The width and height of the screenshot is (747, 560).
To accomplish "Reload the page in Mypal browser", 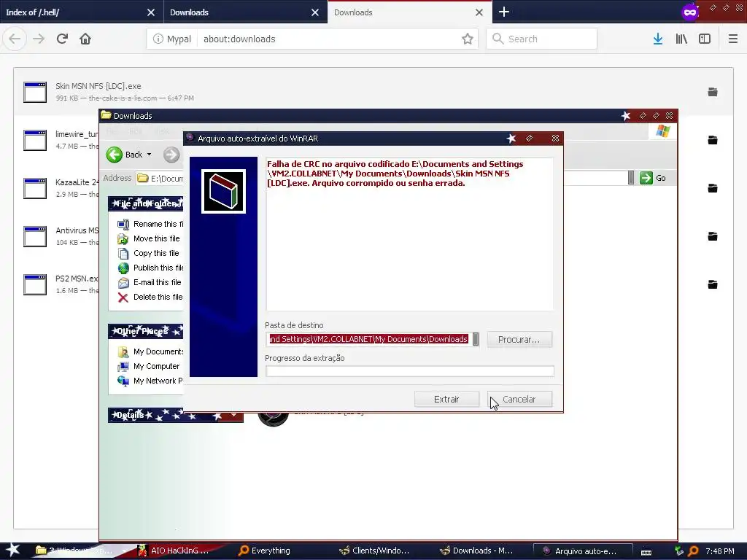I will [x=62, y=39].
